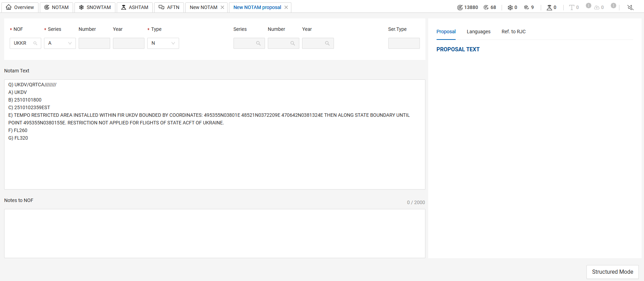This screenshot has height=281, width=644.
Task: Open the Type N dropdown
Action: pyautogui.click(x=163, y=43)
